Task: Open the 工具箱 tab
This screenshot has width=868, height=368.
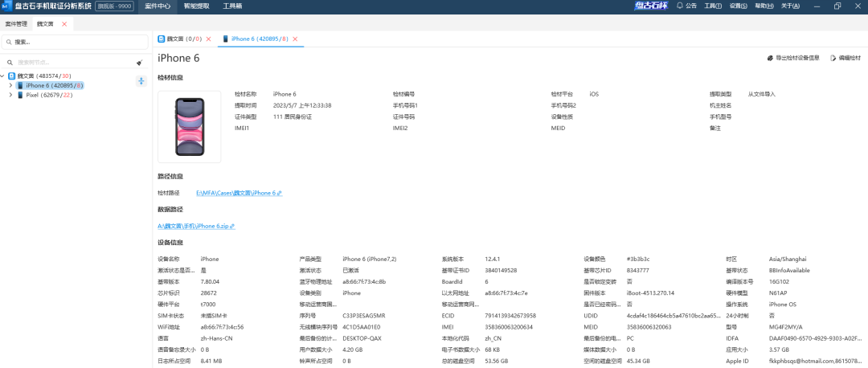Action: click(x=232, y=6)
